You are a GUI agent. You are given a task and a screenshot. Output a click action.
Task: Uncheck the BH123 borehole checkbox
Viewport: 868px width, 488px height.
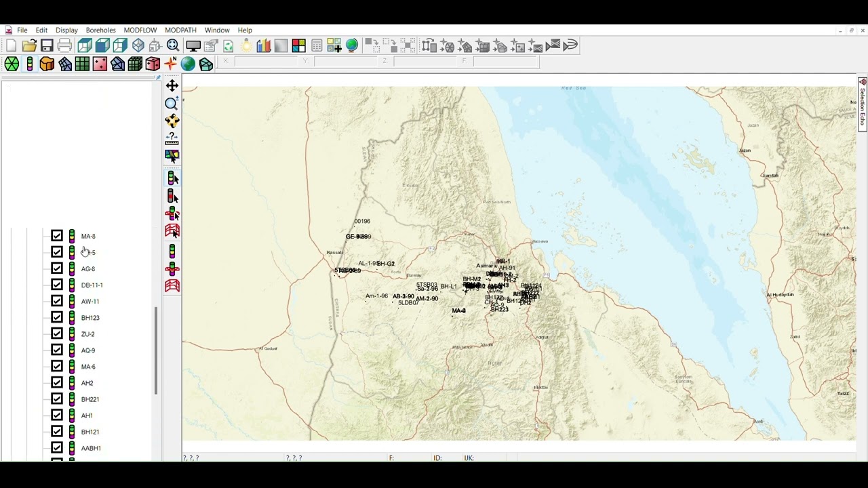57,317
